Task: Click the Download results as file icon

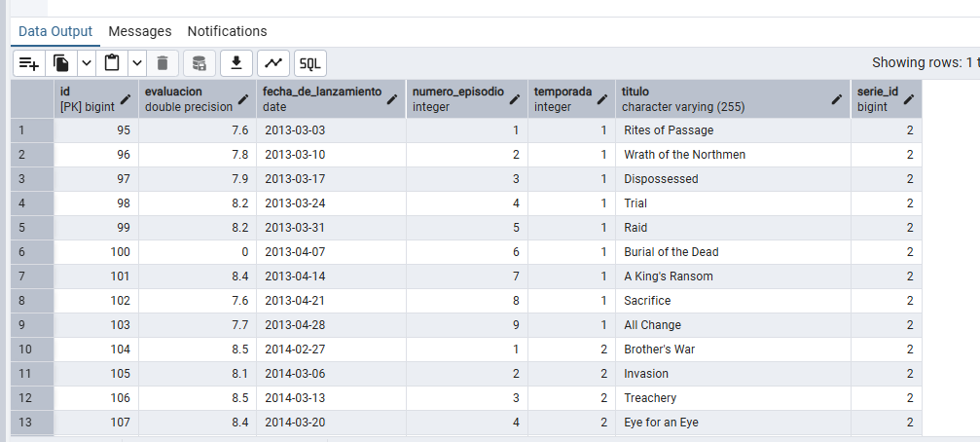Action: 236,63
